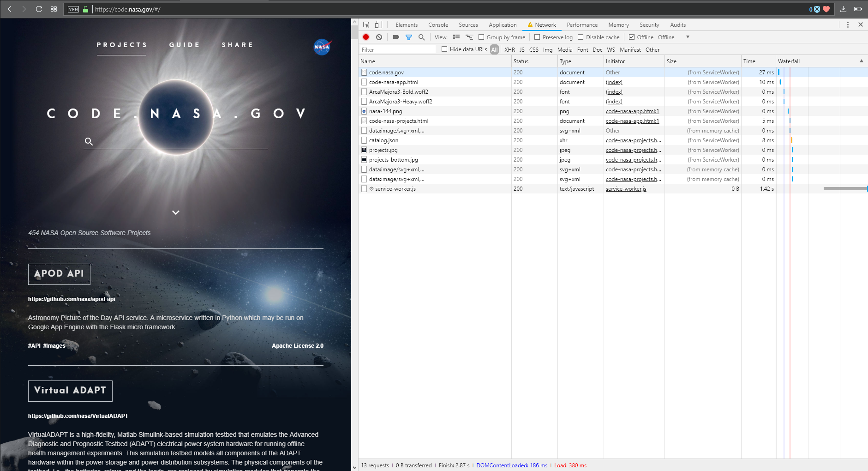Viewport: 868px width, 471px height.
Task: Stop recording network log
Action: 366,37
